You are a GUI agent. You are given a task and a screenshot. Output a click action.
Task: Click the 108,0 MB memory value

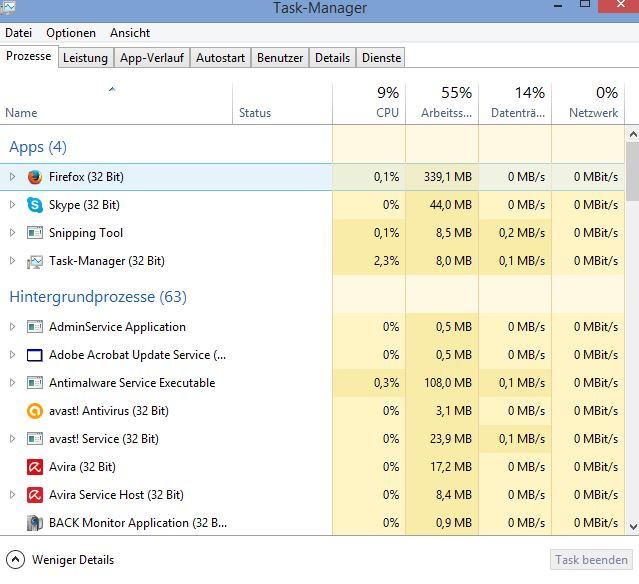coord(447,383)
